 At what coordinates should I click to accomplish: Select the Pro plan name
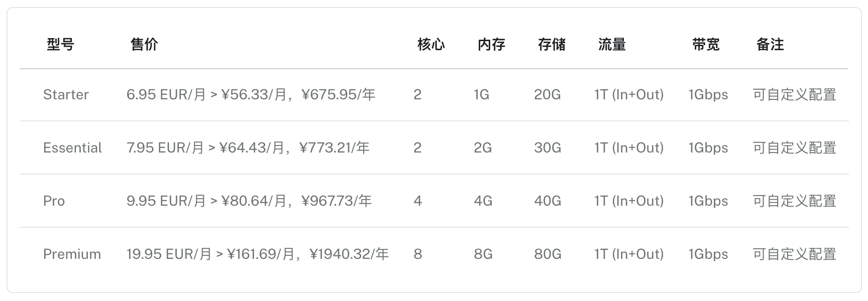pyautogui.click(x=54, y=201)
